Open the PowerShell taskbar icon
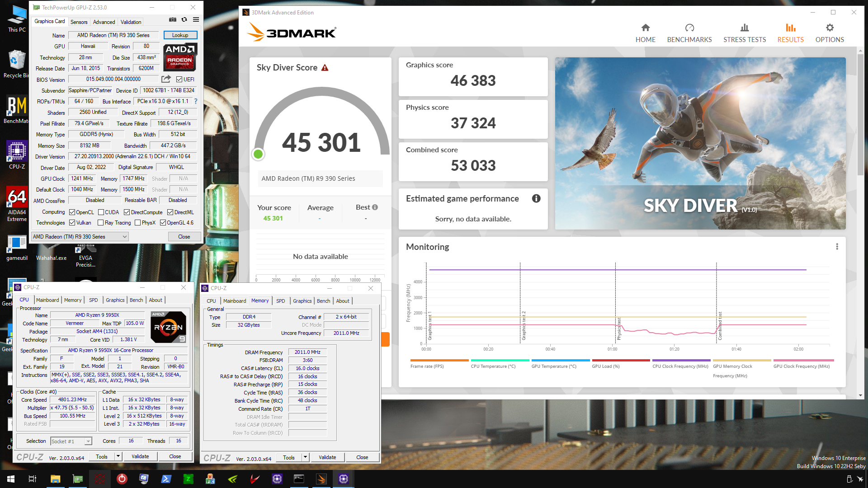This screenshot has height=488, width=868. [x=166, y=479]
